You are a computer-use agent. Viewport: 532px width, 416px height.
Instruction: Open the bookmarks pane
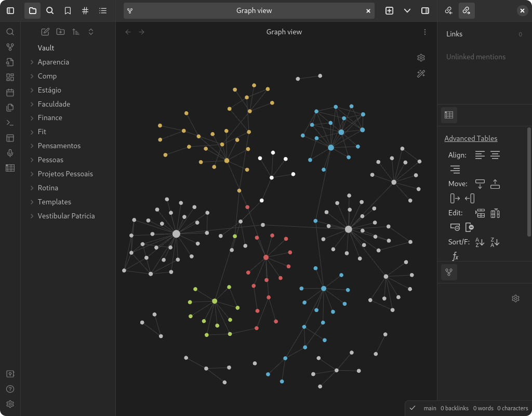[68, 10]
